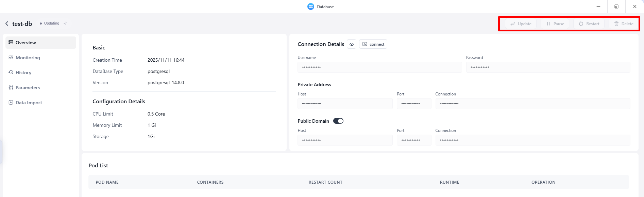Switch to the Monitoring tab
The image size is (644, 197).
click(x=28, y=58)
